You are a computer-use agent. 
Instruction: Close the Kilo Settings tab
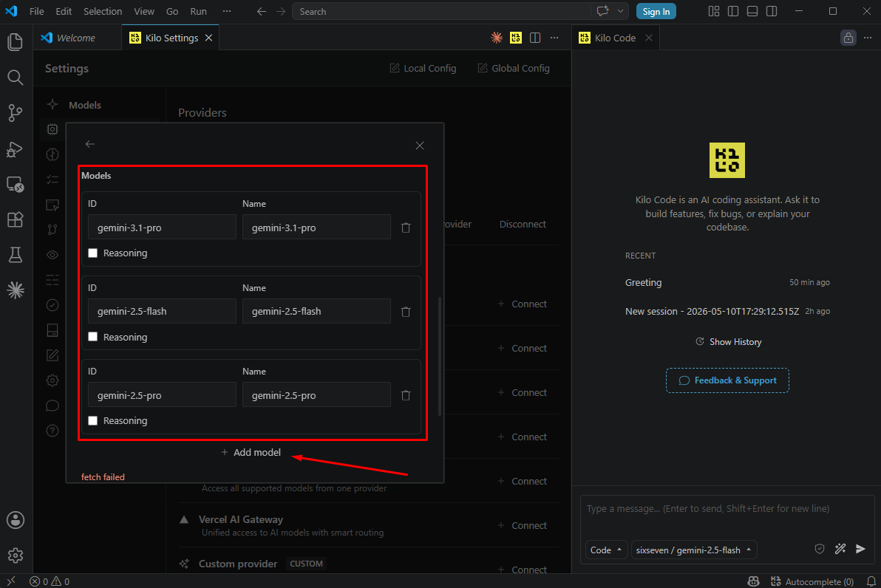pos(208,38)
